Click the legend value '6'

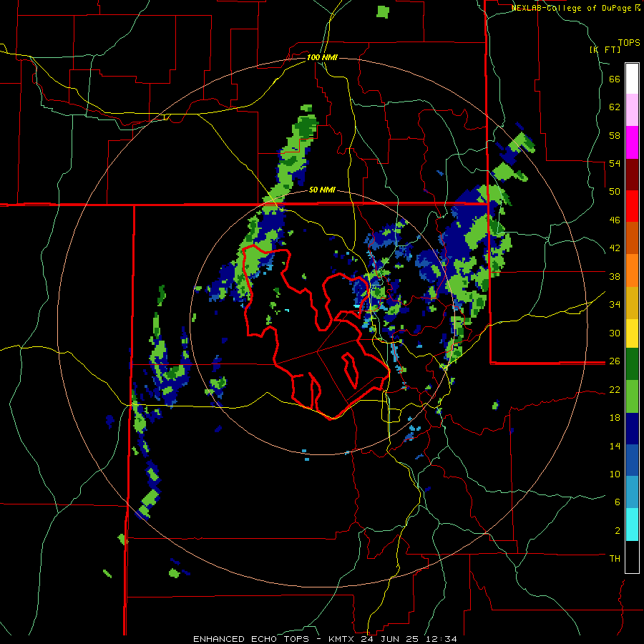[618, 502]
